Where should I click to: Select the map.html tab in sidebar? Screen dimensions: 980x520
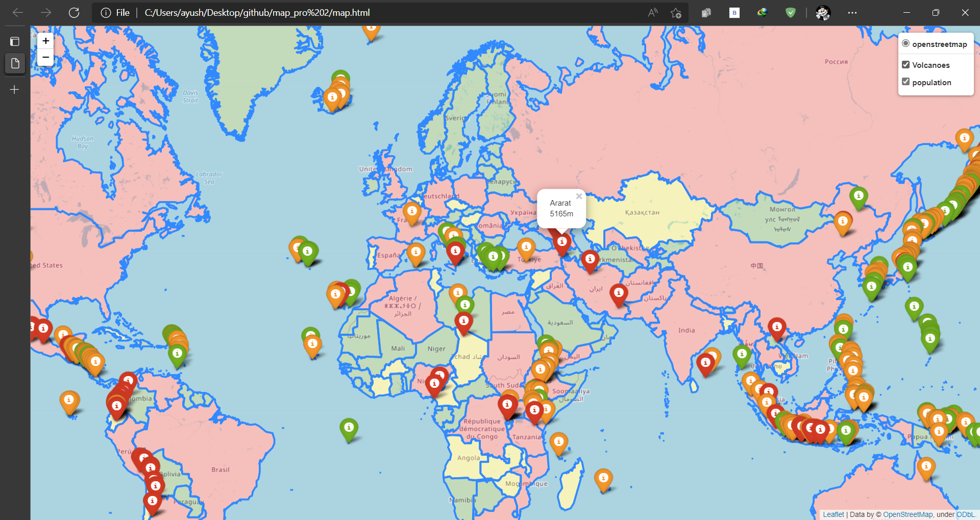click(15, 63)
